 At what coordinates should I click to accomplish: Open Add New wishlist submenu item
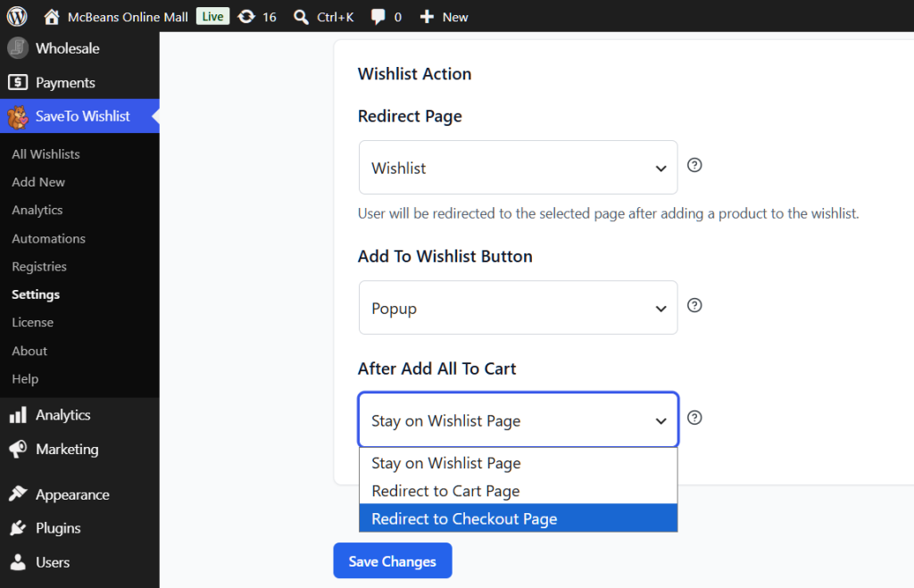point(38,182)
